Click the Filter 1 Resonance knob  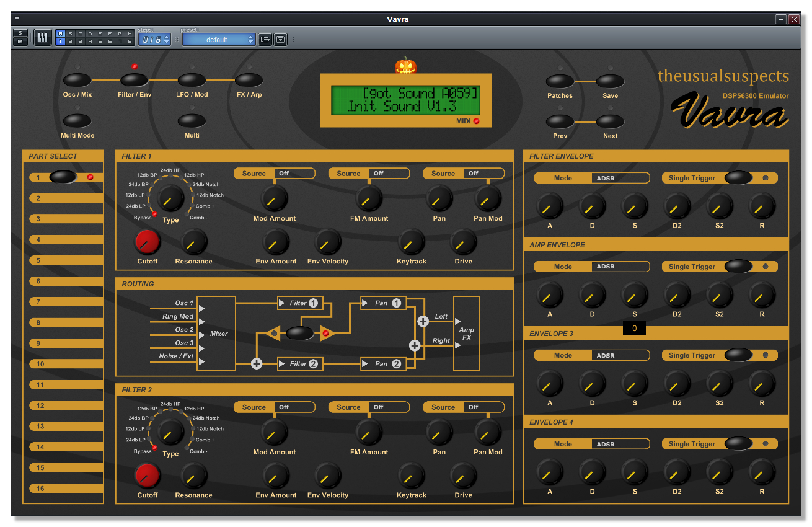(x=194, y=242)
